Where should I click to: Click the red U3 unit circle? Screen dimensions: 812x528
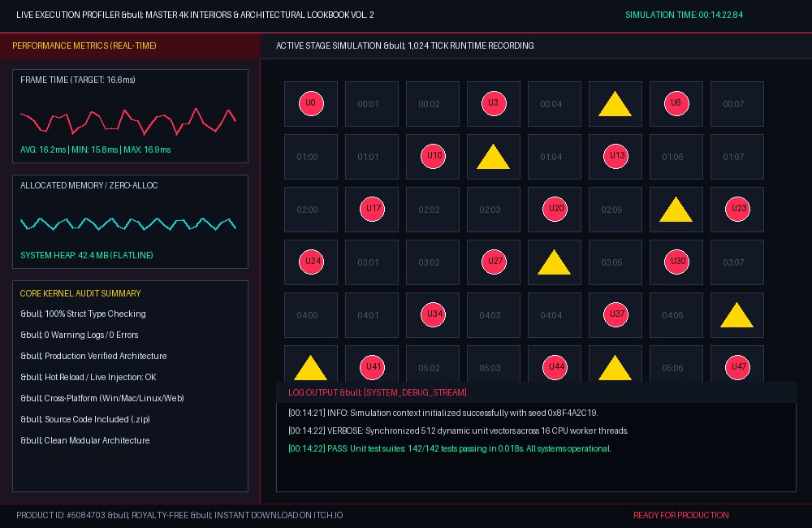[494, 103]
